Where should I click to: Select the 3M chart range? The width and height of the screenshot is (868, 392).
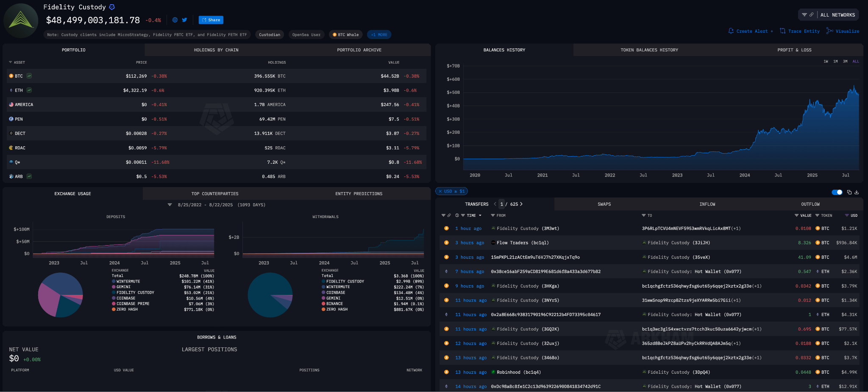(845, 62)
